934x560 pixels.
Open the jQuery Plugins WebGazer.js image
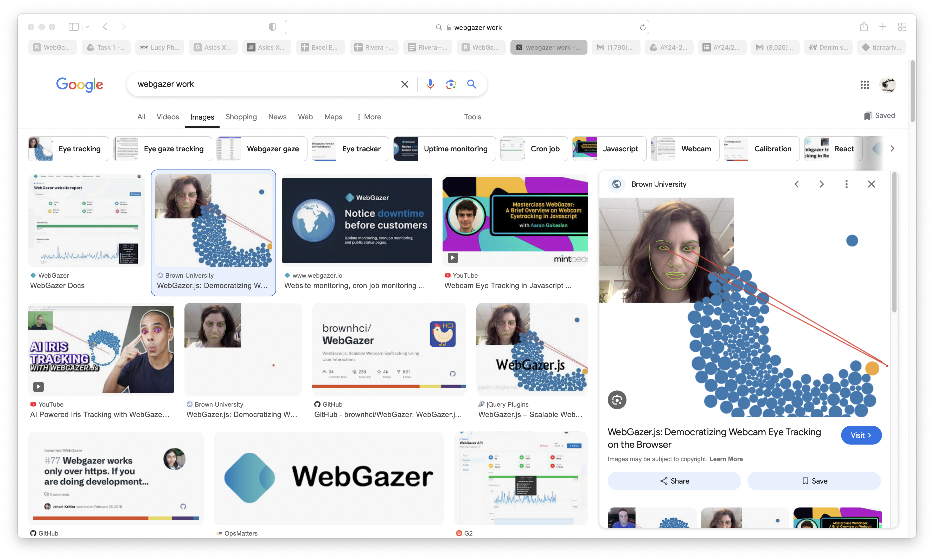(x=532, y=349)
